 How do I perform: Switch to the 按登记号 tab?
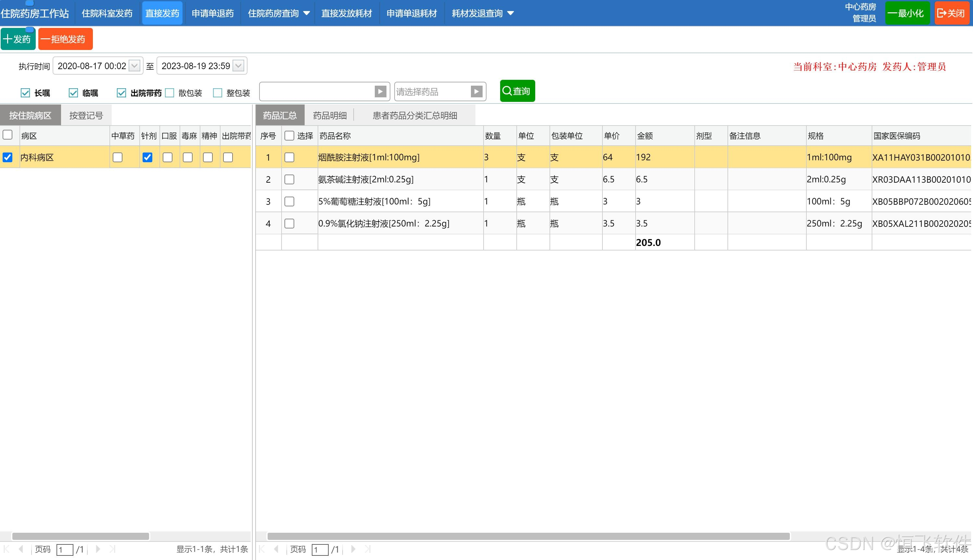(x=86, y=116)
